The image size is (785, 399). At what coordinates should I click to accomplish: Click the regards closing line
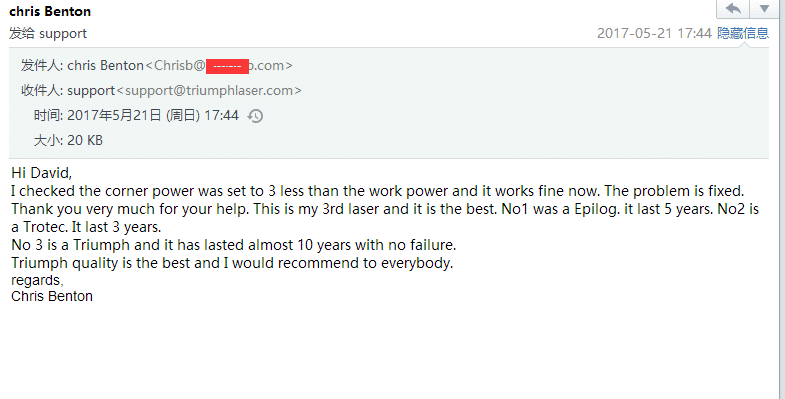pyautogui.click(x=37, y=281)
